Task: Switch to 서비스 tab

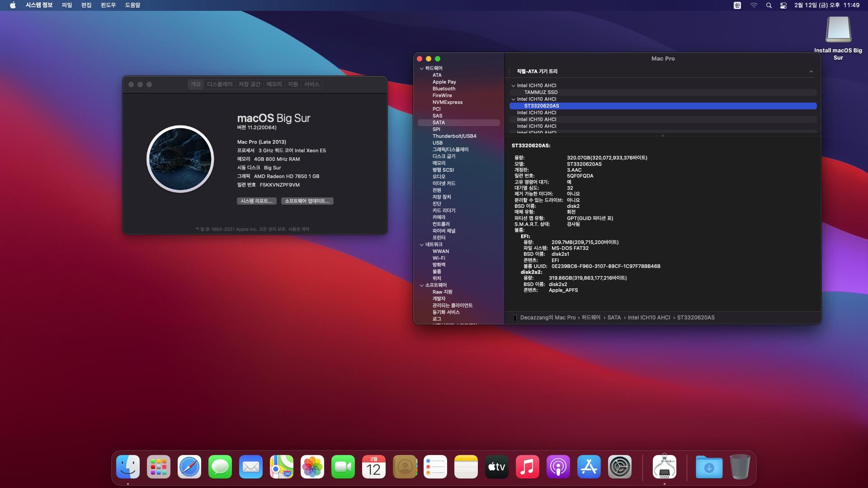Action: click(311, 84)
